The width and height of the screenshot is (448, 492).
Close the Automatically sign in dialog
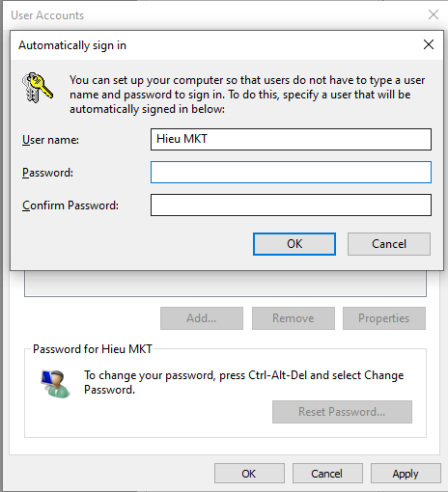pyautogui.click(x=429, y=44)
